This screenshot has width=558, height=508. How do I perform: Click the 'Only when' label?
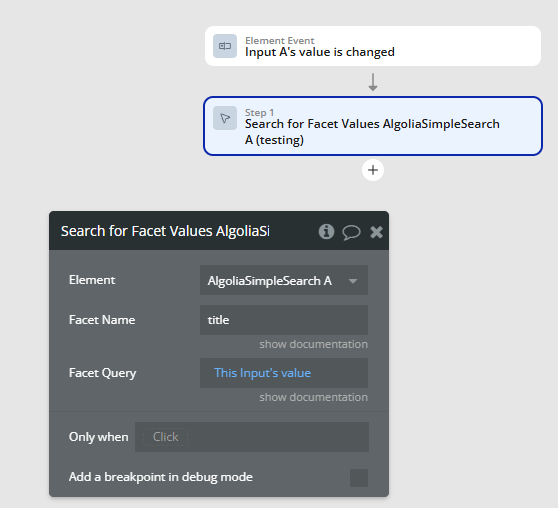[99, 437]
